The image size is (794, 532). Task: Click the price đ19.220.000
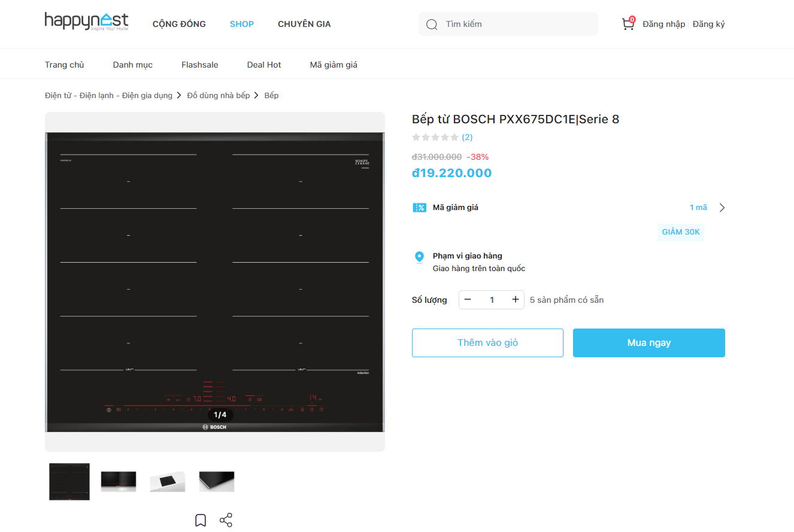pyautogui.click(x=452, y=173)
